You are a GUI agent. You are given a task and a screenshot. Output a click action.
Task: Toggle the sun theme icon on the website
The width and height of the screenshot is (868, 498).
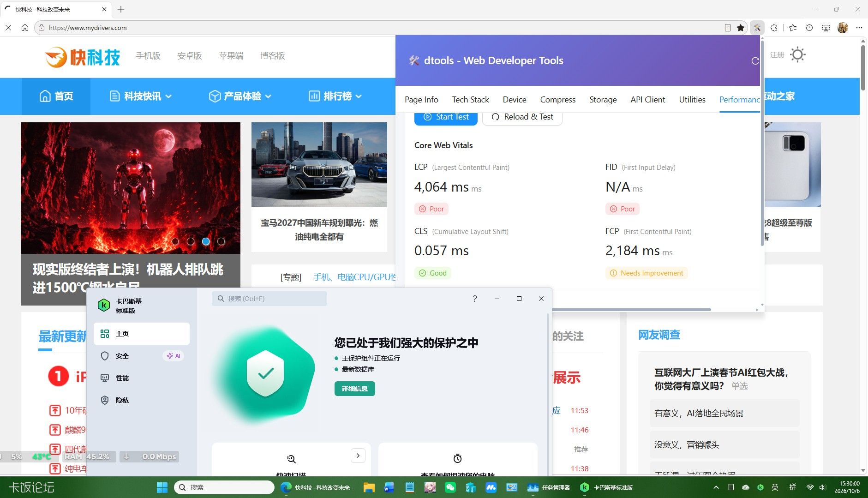pos(797,54)
